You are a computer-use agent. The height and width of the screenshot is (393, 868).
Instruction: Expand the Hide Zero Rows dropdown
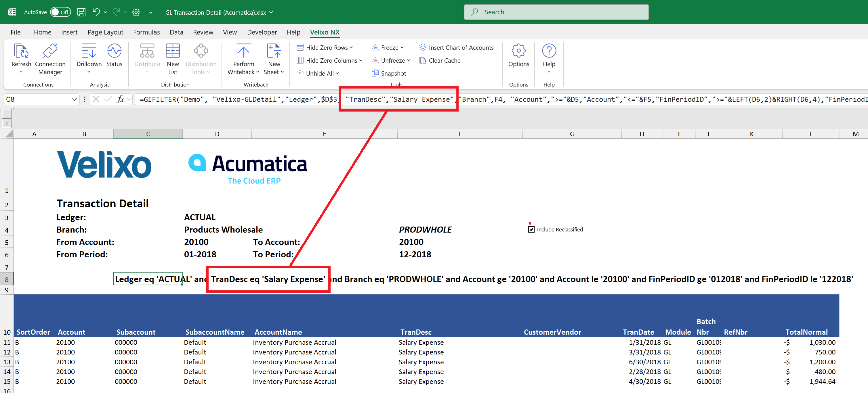(x=352, y=47)
